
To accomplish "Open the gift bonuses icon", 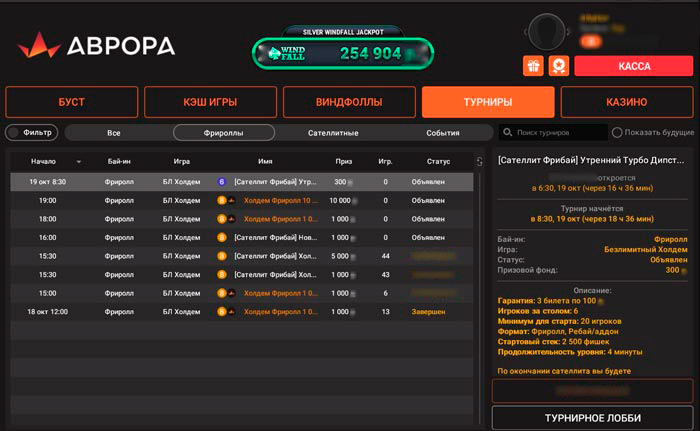I will pos(533,66).
